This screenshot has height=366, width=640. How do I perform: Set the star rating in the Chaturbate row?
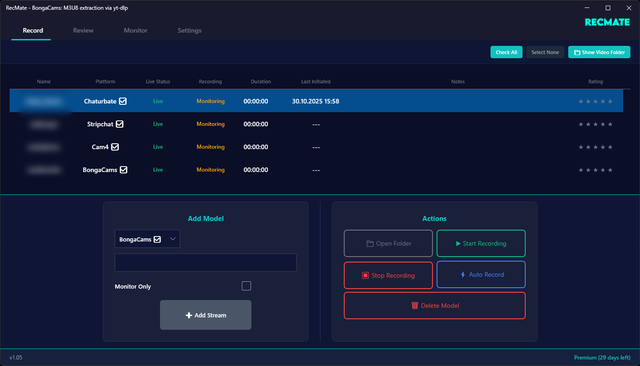(x=596, y=101)
